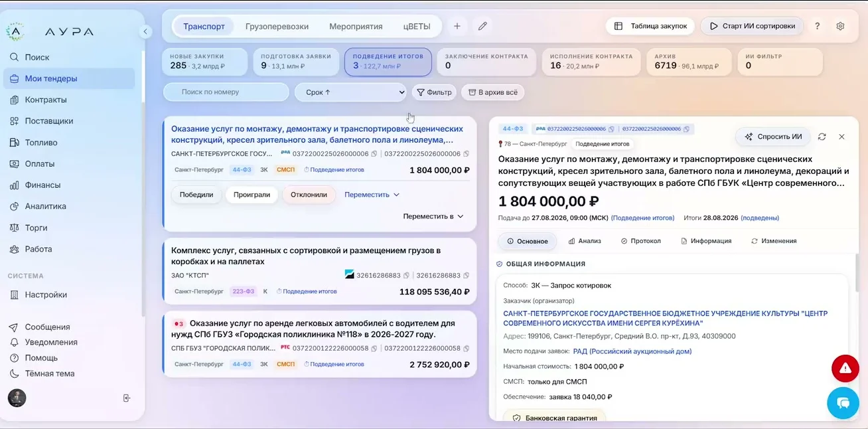Select the Новые закупки stage

pos(205,62)
